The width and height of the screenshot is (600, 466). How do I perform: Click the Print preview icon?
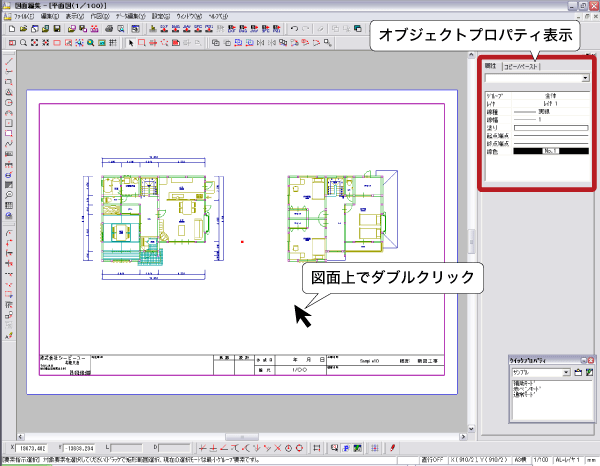121,29
